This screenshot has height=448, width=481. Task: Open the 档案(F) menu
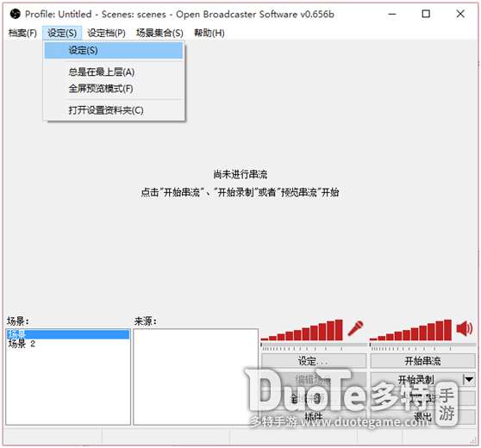[22, 33]
